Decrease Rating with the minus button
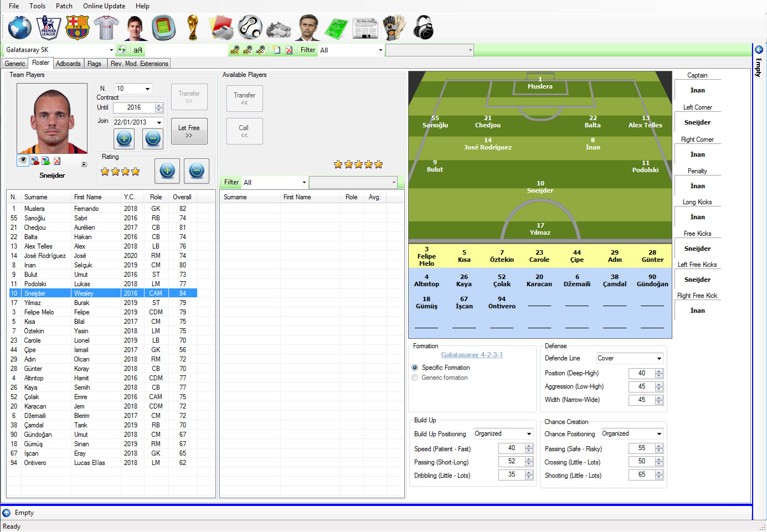 coord(196,171)
